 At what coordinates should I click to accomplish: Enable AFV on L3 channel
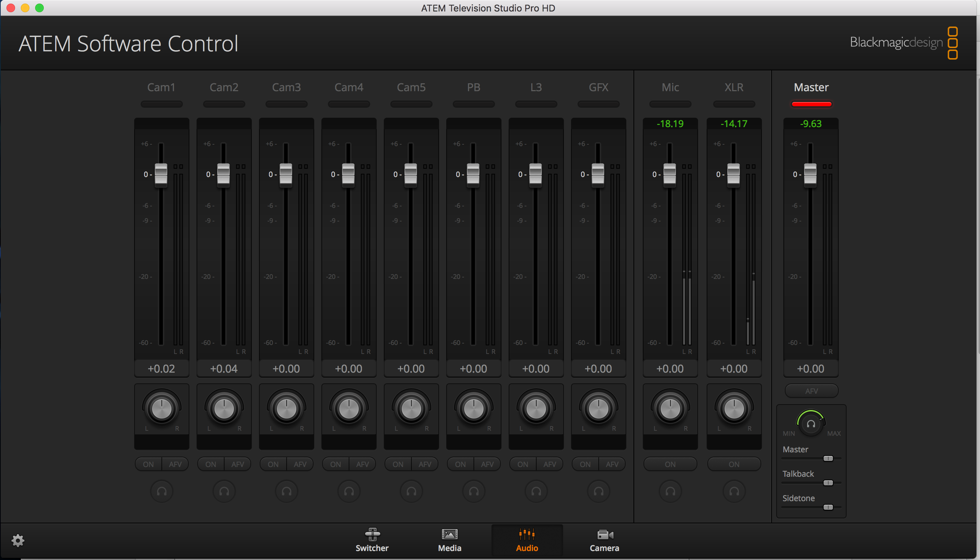(550, 464)
